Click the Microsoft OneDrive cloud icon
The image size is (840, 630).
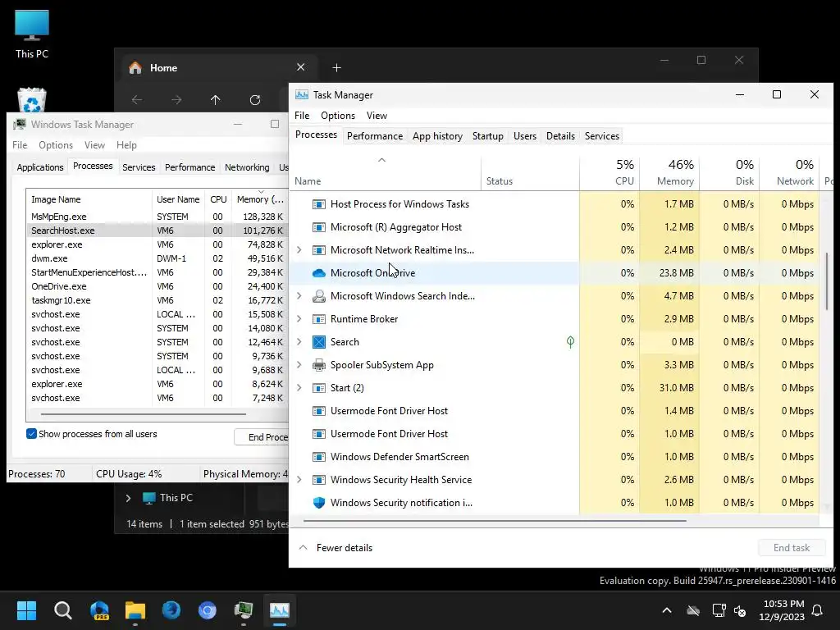click(319, 273)
